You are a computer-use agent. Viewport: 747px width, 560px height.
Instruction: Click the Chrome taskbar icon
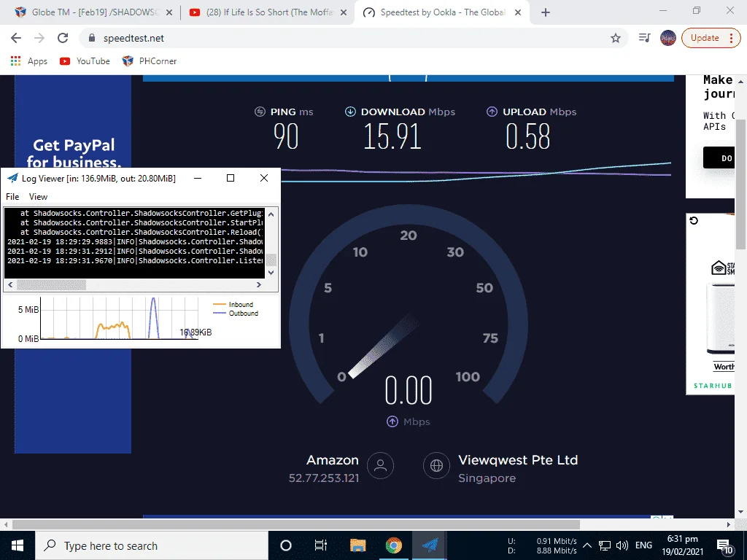[x=393, y=545]
